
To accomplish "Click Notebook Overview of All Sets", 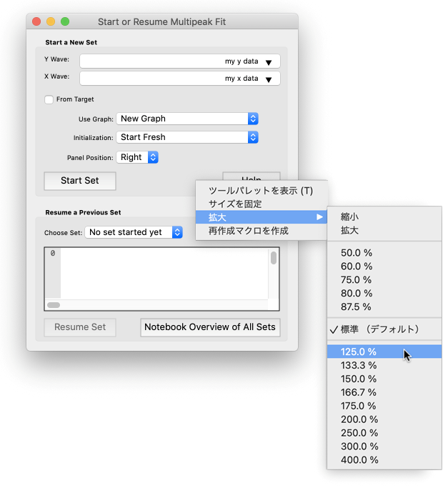I will (210, 327).
